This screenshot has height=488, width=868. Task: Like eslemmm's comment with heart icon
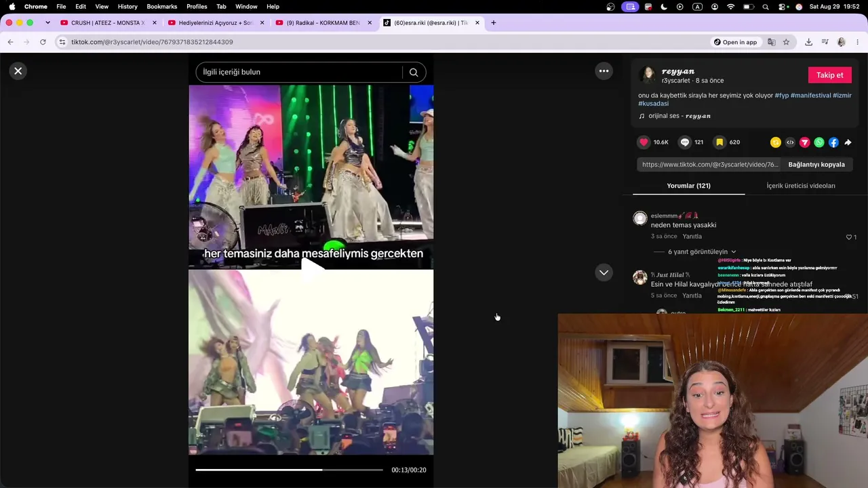[849, 237]
